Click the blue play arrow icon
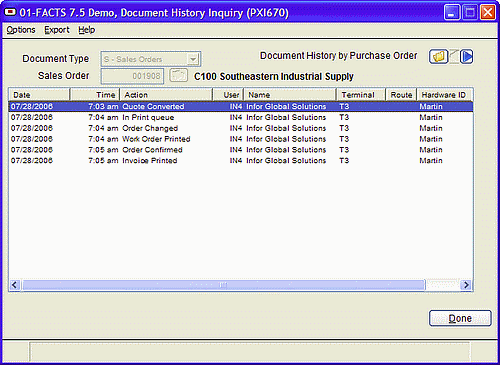 click(467, 56)
